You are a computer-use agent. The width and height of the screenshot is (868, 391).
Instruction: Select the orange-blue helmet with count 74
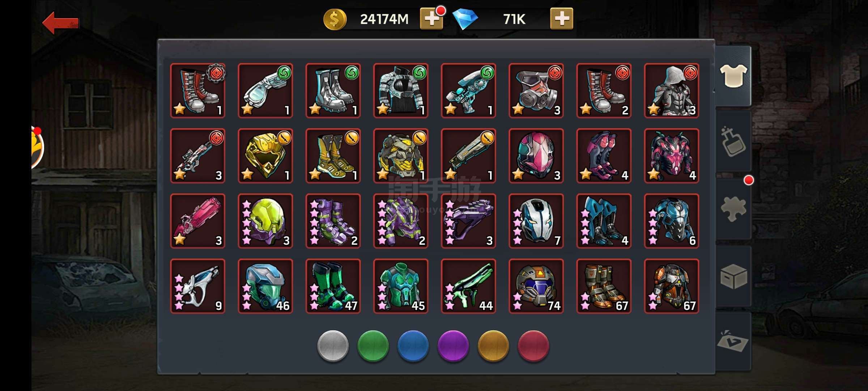click(x=536, y=286)
